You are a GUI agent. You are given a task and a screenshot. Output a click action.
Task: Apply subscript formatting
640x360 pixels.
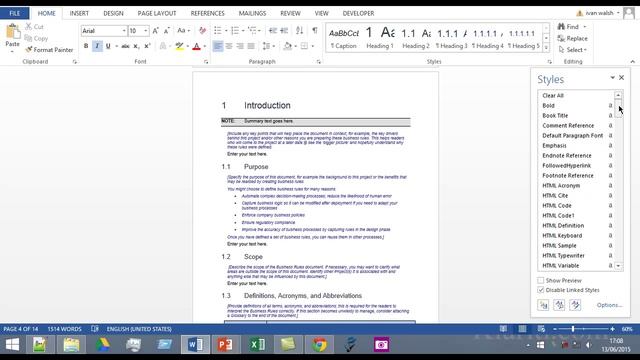tap(136, 46)
